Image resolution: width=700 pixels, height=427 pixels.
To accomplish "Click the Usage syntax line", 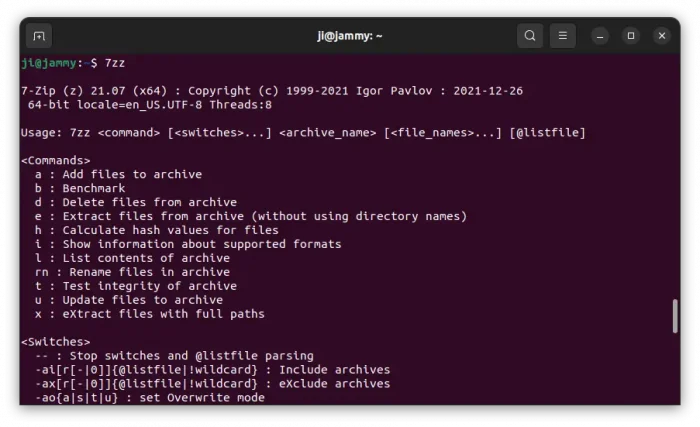I will point(303,132).
